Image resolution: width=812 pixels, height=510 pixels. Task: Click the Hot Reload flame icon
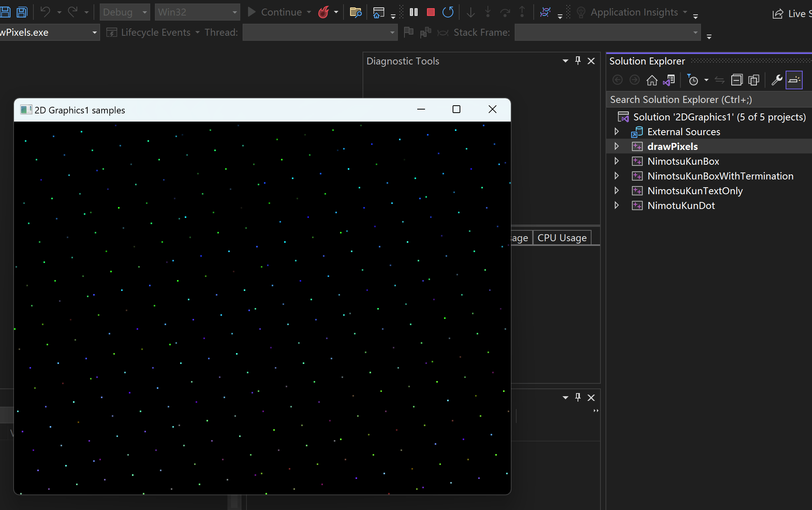click(x=323, y=12)
